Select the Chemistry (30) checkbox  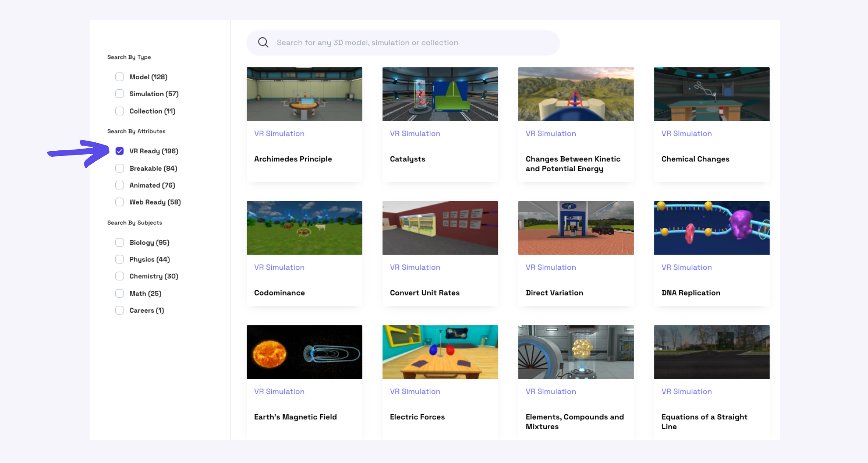[x=120, y=276]
